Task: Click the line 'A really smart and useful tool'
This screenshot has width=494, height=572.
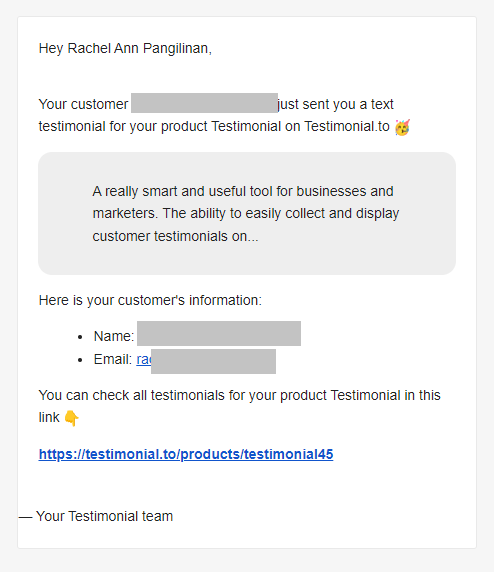Action: [x=243, y=192]
